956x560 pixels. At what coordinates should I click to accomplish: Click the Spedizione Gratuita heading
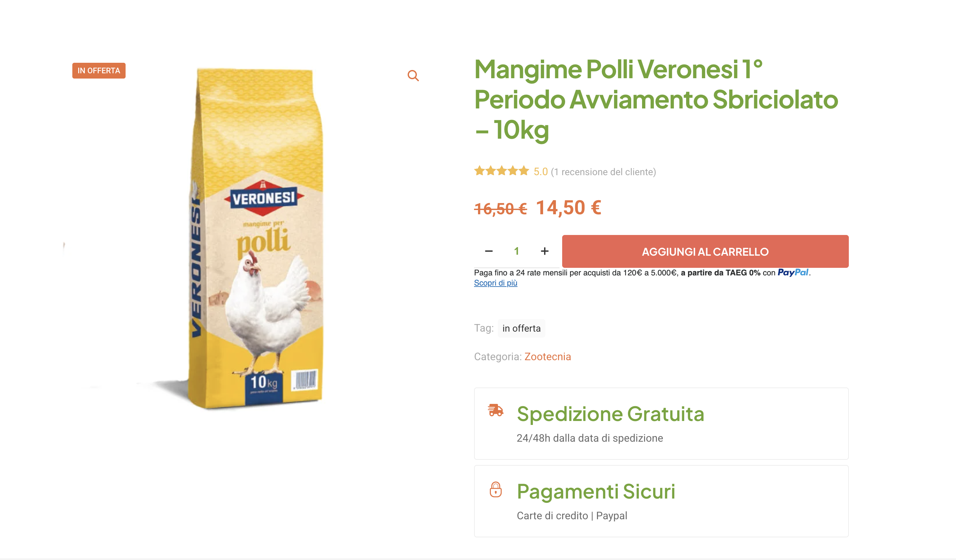pyautogui.click(x=610, y=414)
